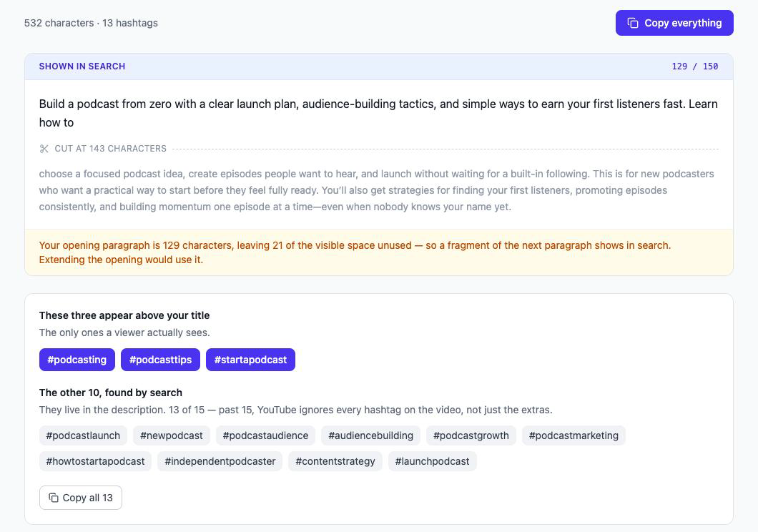Click 'The other 10, found by search' heading
The width and height of the screenshot is (758, 532).
[111, 393]
